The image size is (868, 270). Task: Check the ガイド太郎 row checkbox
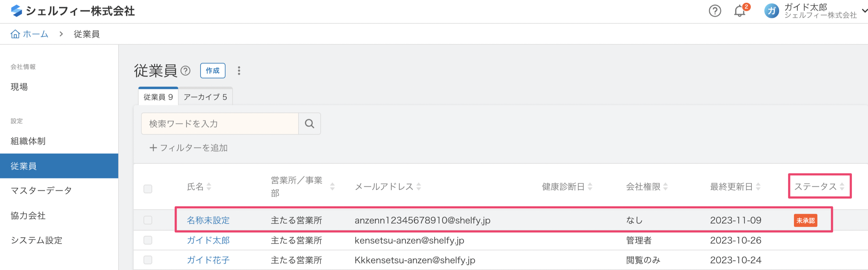(148, 240)
